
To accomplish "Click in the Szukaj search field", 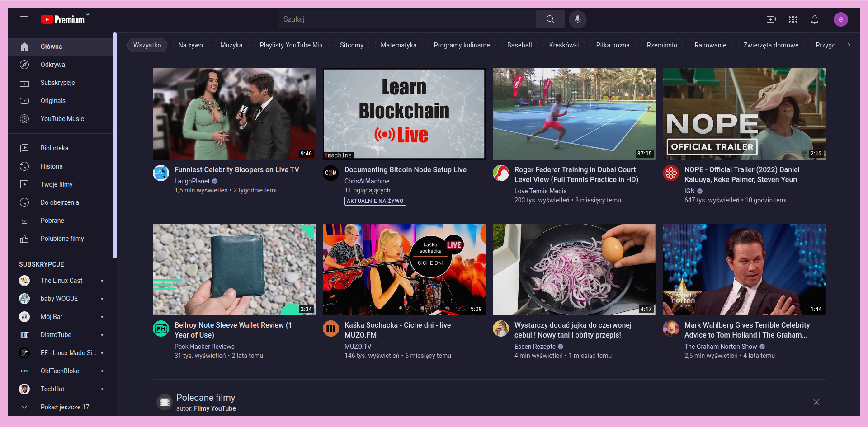I will click(407, 19).
